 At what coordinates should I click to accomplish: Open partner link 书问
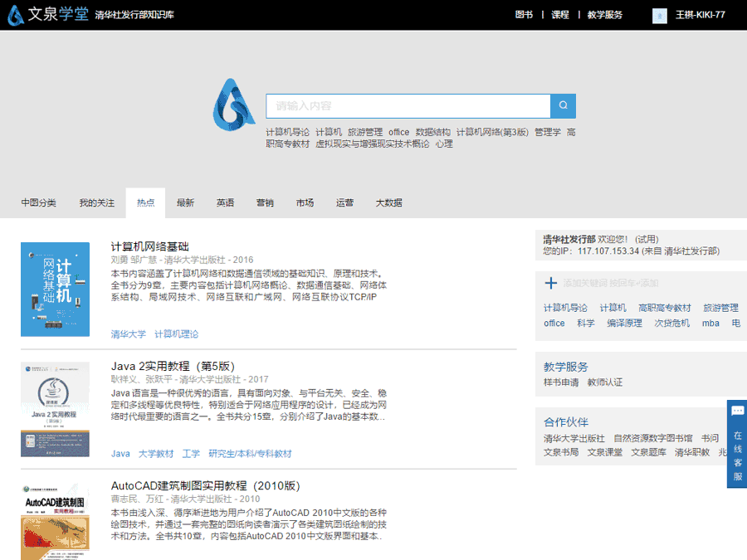710,439
